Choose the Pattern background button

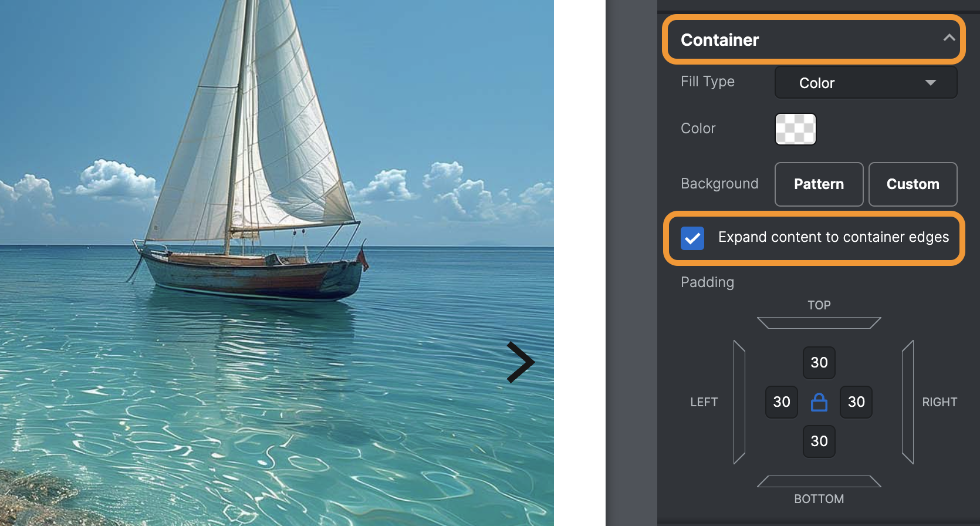819,184
